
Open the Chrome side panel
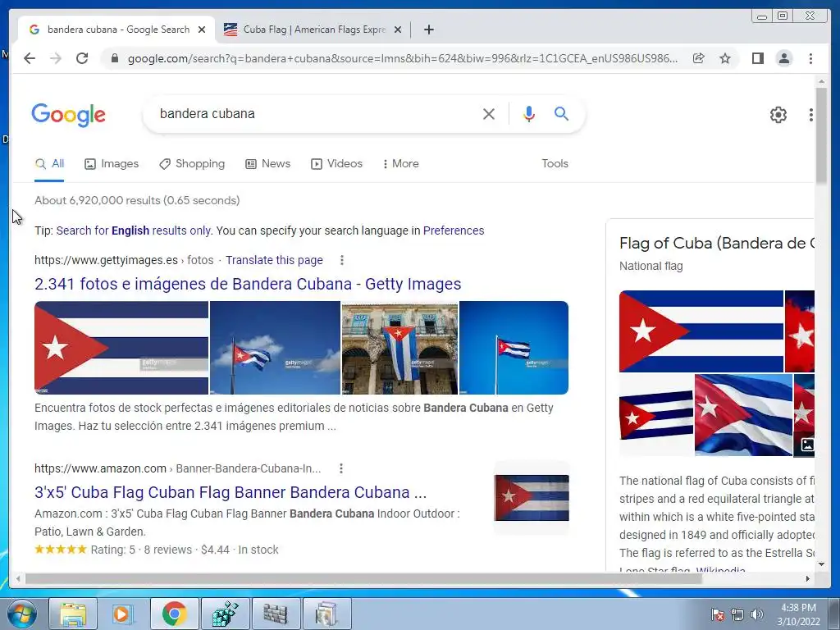(x=757, y=58)
